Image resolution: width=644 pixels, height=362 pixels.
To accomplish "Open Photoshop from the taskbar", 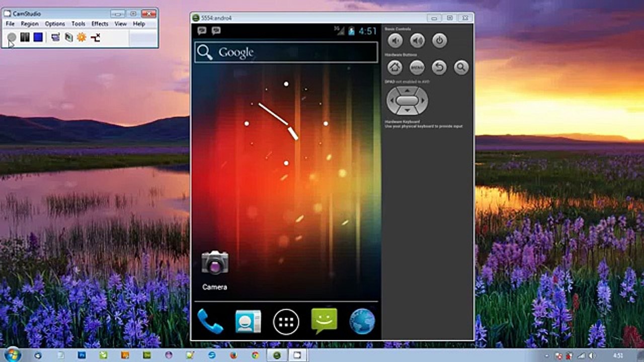I will click(82, 355).
